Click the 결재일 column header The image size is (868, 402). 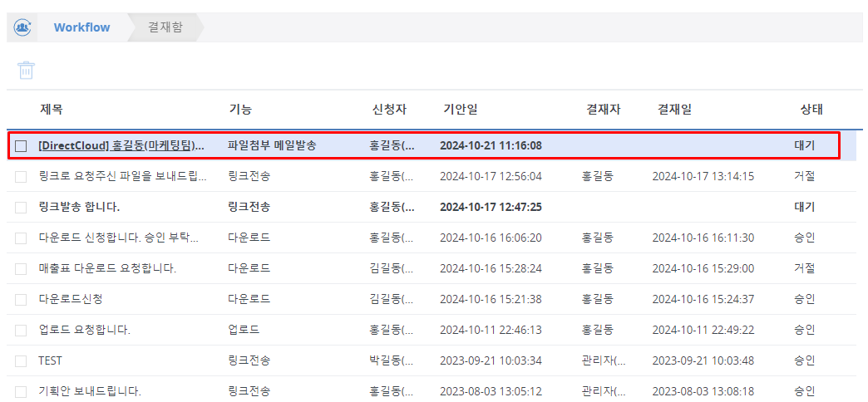click(674, 110)
